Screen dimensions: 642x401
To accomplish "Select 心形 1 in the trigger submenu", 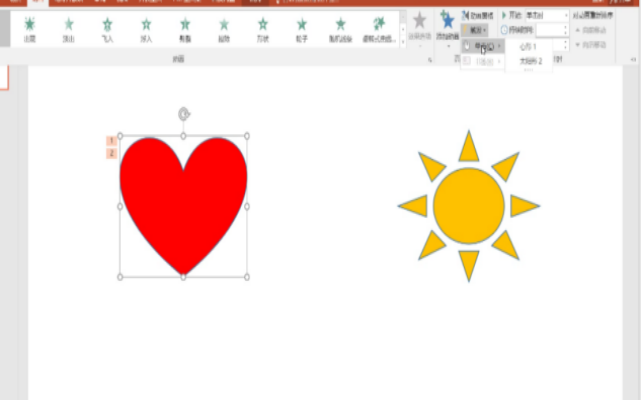I will click(528, 47).
